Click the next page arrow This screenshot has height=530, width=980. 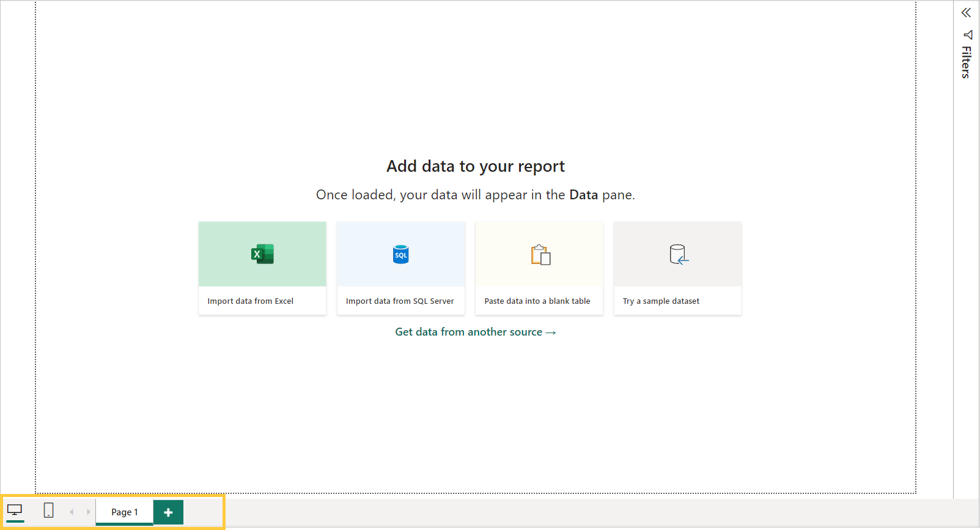tap(88, 512)
